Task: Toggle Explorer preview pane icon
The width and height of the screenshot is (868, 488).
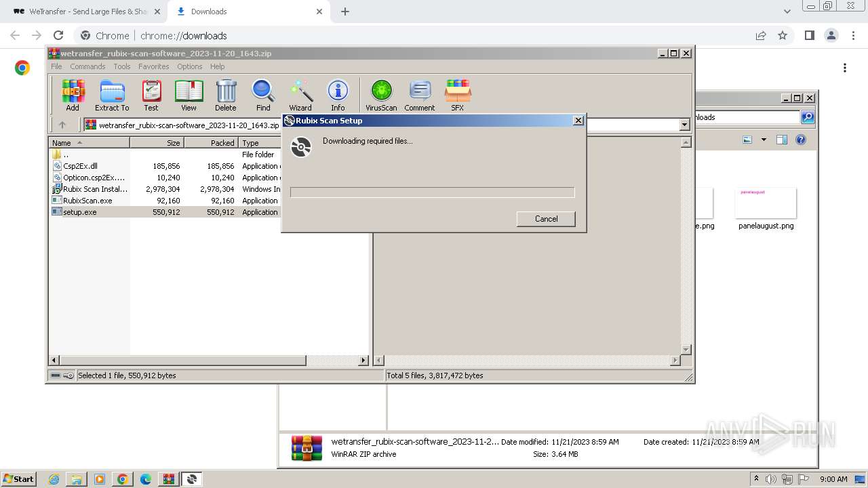Action: click(781, 140)
